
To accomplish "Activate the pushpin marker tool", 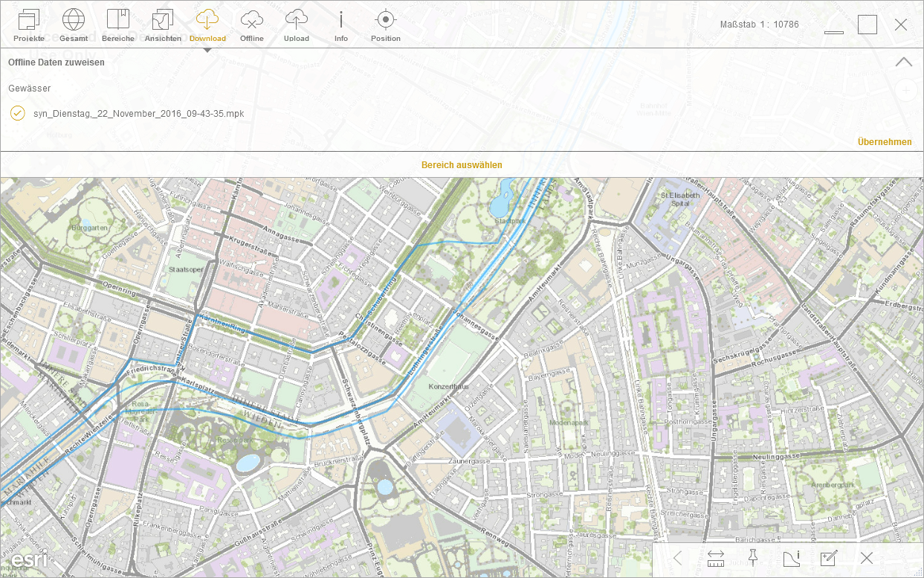I will click(752, 558).
